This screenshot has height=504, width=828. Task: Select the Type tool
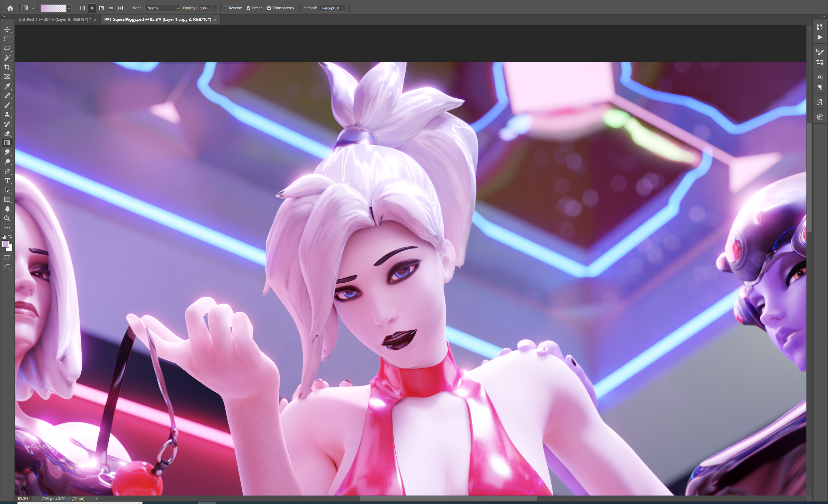click(7, 181)
